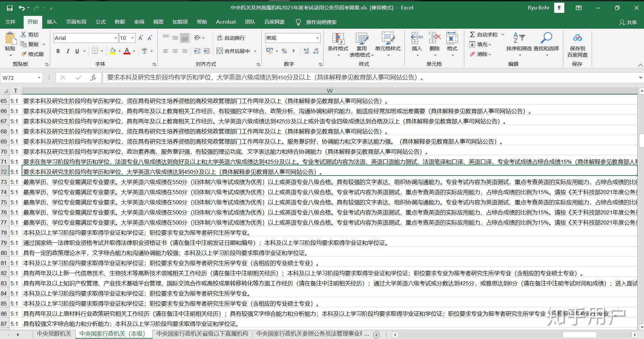Add a new sheet with plus icon
644x339 pixels.
[377, 335]
